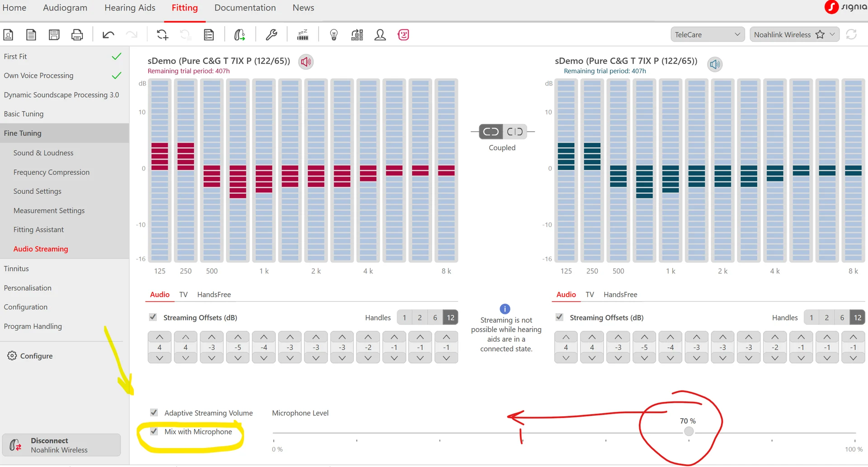Click the battery sleep mode icon
The width and height of the screenshot is (868, 467).
(x=302, y=35)
